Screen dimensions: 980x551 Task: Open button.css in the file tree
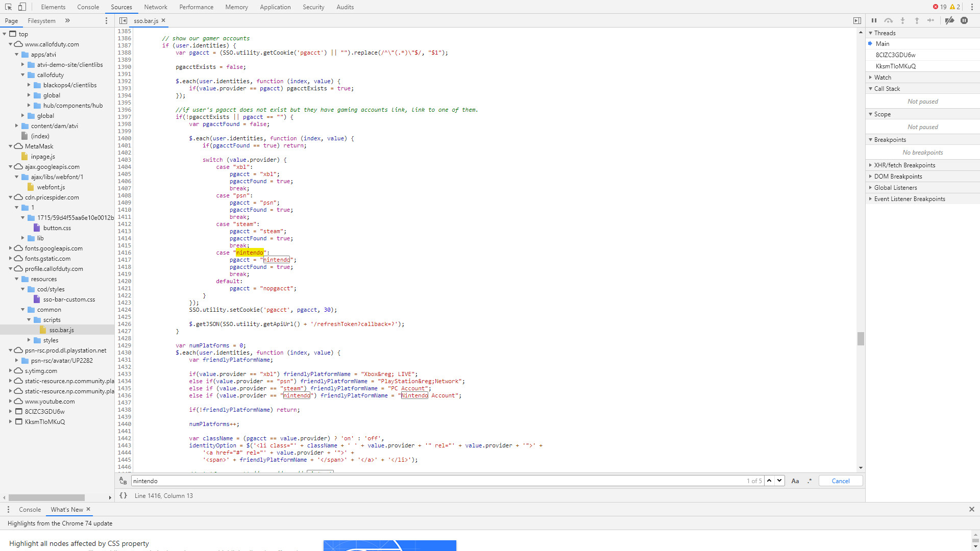[x=57, y=228]
